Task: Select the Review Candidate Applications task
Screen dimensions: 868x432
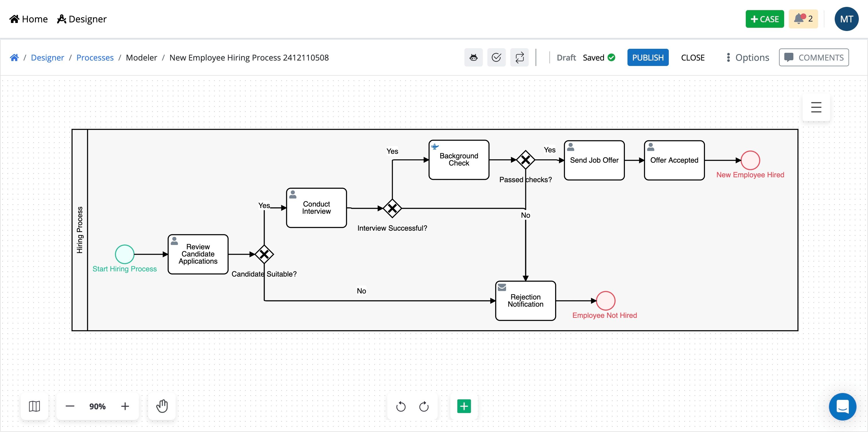Action: pyautogui.click(x=198, y=254)
